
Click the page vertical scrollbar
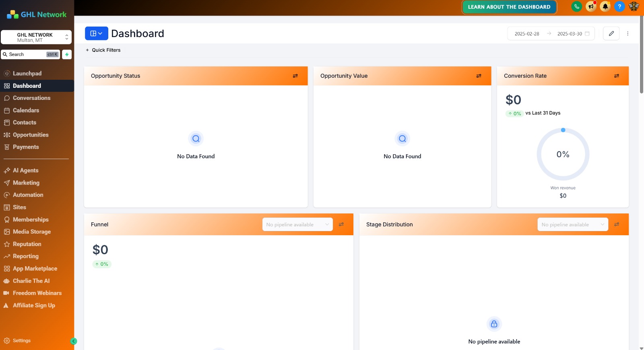641,54
